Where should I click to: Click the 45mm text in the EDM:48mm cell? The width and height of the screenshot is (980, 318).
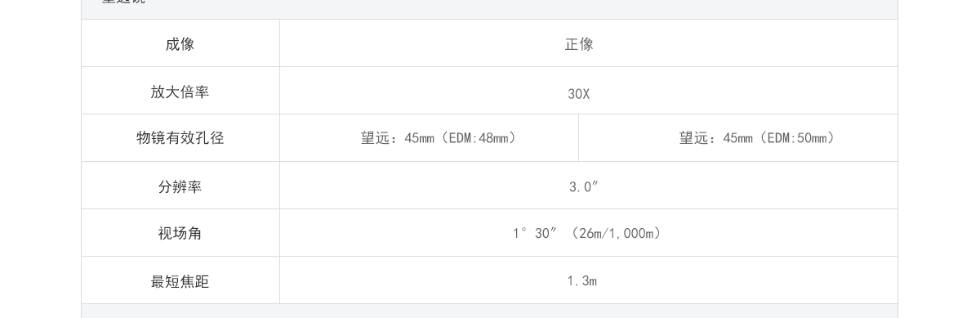click(419, 138)
